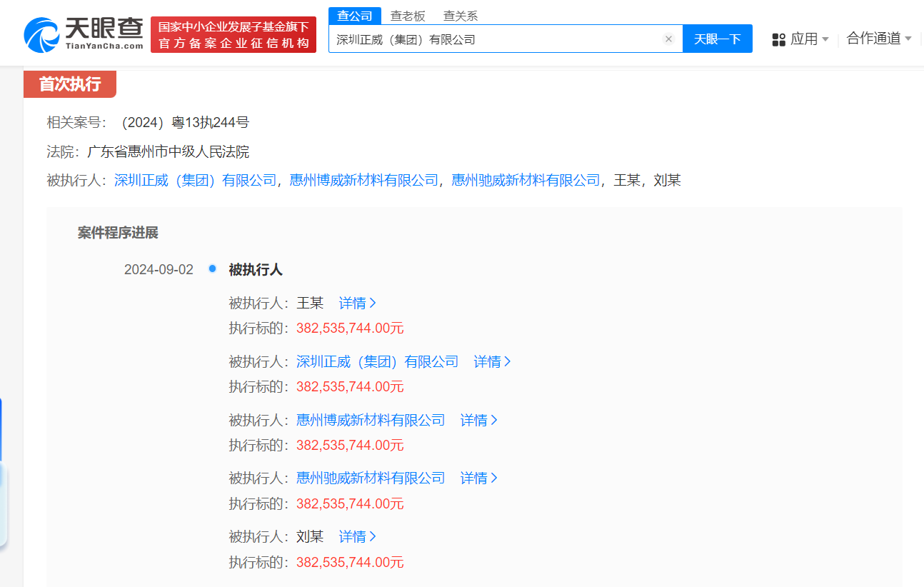Click the blue vertical bar on left edge
This screenshot has width=924, height=587.
click(2, 428)
